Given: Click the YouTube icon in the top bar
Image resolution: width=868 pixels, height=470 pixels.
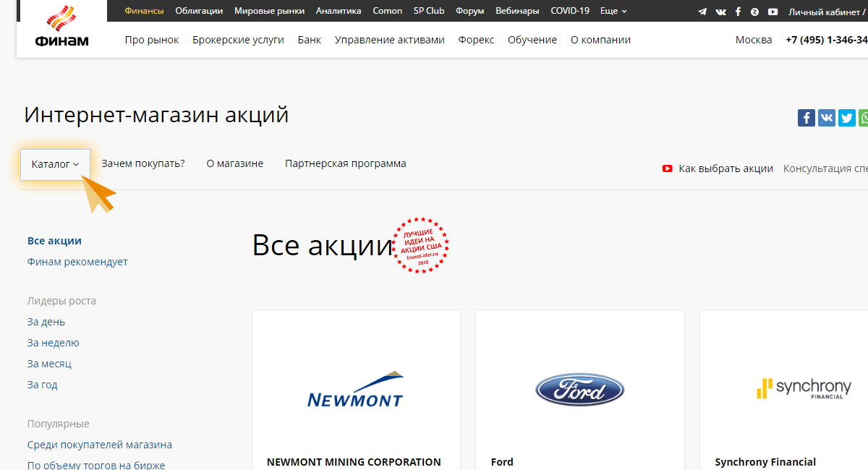Looking at the screenshot, I should 773,11.
